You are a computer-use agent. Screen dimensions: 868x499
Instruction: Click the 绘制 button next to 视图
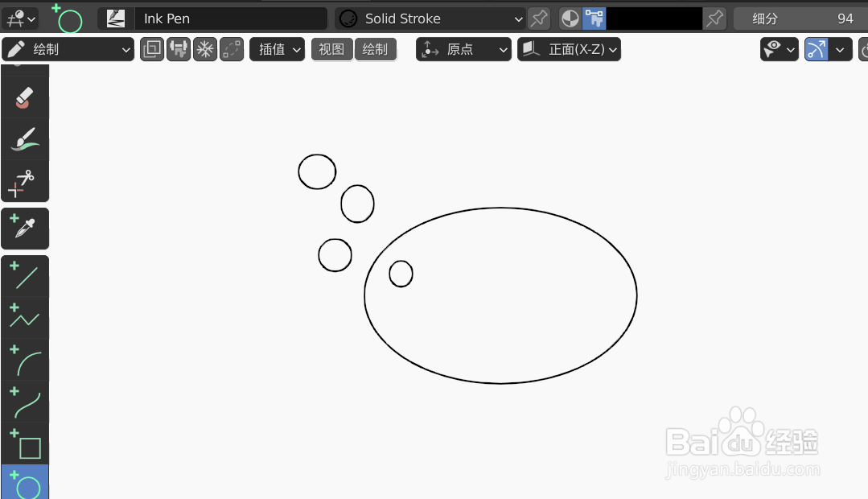[376, 49]
